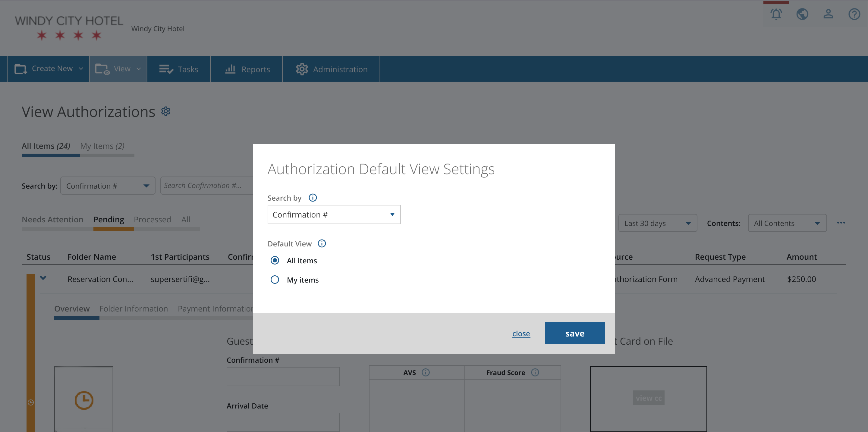Screen dimensions: 868x432
Task: Click the Search Confirmation # input field
Action: [207, 186]
